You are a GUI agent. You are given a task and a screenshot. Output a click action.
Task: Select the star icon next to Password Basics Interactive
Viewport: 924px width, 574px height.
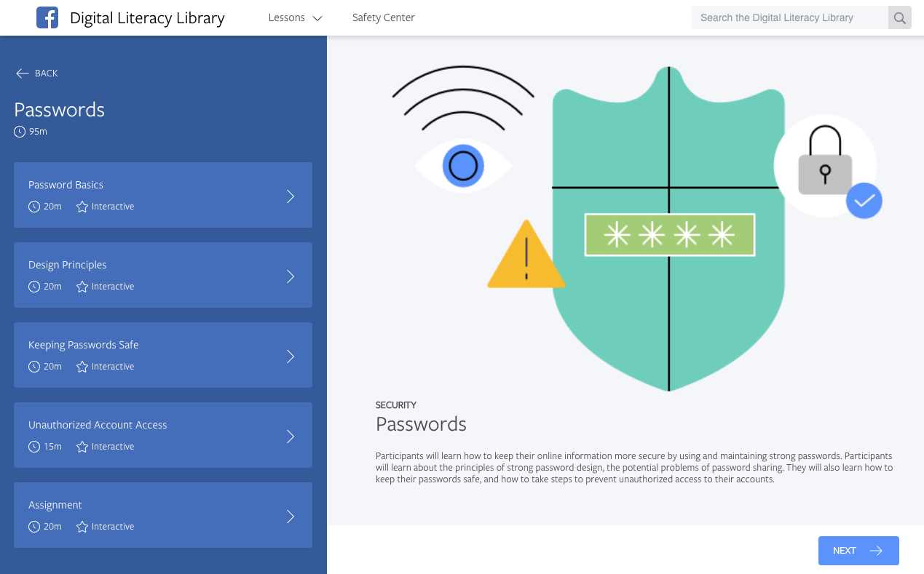(x=81, y=207)
